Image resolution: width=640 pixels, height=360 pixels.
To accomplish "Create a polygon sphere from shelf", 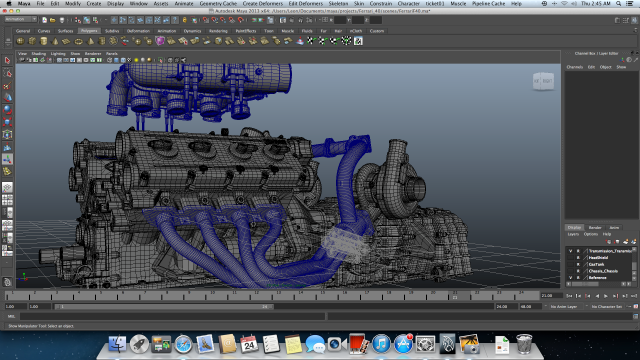I will pyautogui.click(x=20, y=41).
